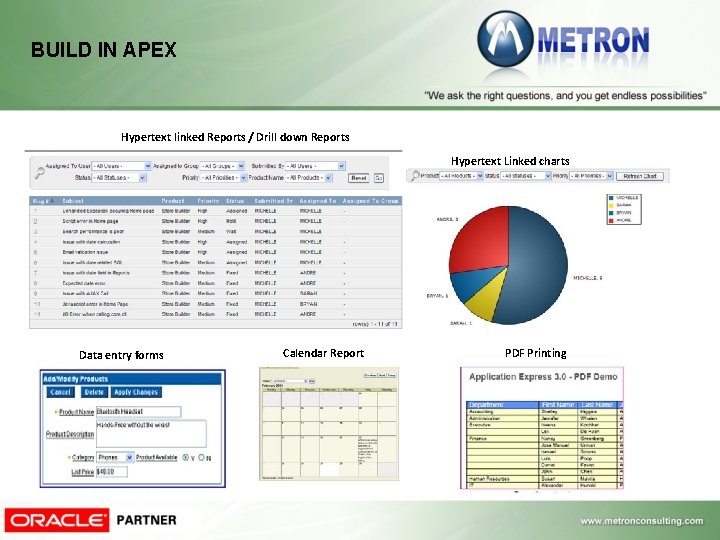720x540 pixels.
Task: Click the Product column header
Action: [173, 201]
